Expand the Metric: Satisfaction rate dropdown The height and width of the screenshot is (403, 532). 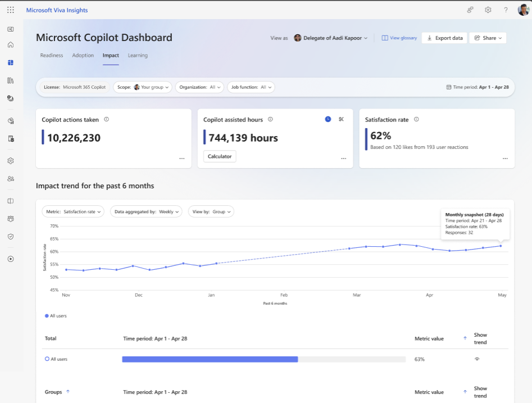[73, 211]
